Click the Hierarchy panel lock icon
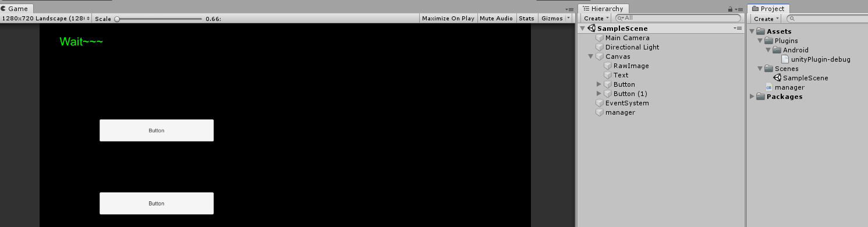Viewport: 868px width, 227px height. pyautogui.click(x=730, y=9)
